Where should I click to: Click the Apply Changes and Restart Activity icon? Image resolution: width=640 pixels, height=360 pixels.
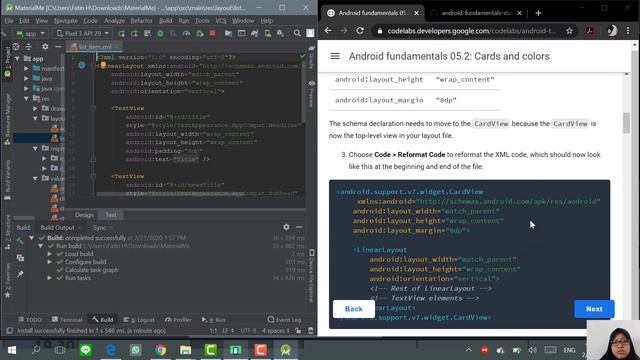(x=134, y=33)
